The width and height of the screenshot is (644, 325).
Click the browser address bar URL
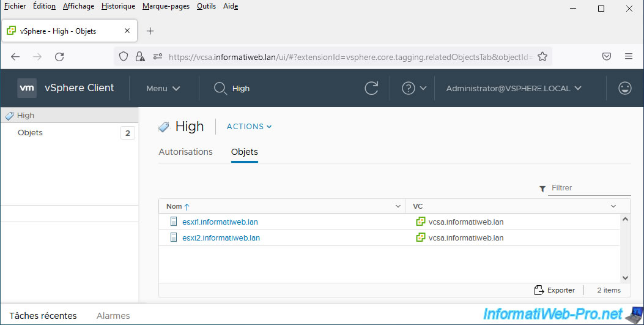[x=350, y=57]
